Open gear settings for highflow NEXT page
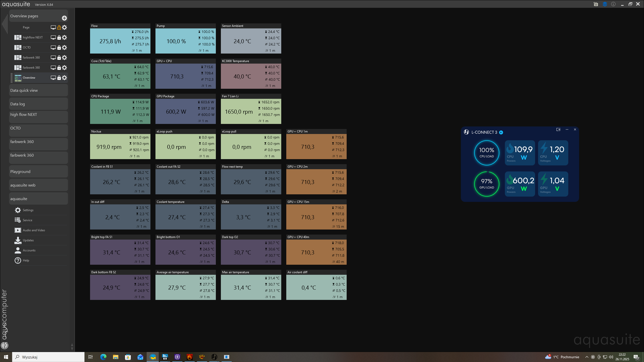The width and height of the screenshot is (644, 362). pyautogui.click(x=64, y=37)
